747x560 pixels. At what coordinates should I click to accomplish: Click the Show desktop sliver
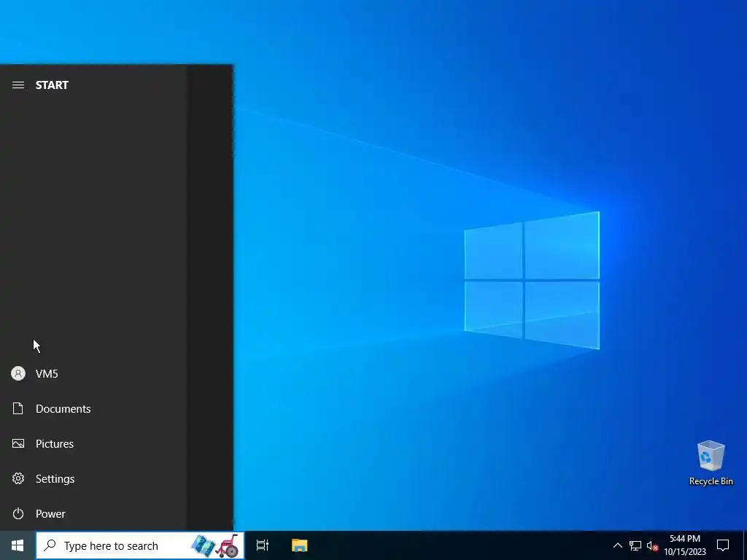[x=745, y=545]
